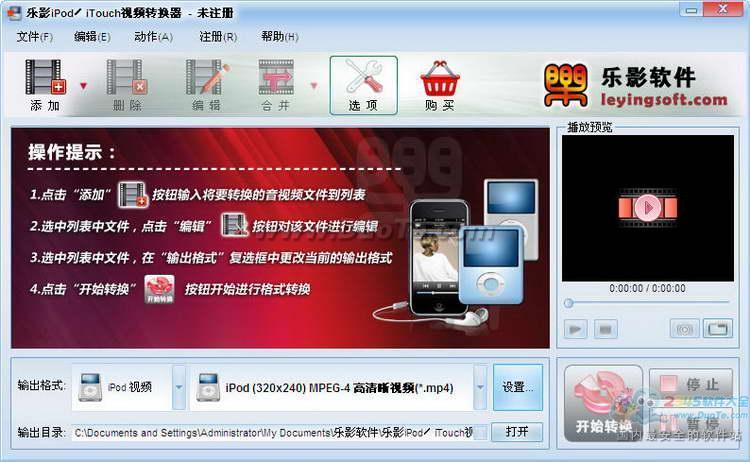Open the 编辑(E) menu
The image size is (750, 462).
point(92,36)
